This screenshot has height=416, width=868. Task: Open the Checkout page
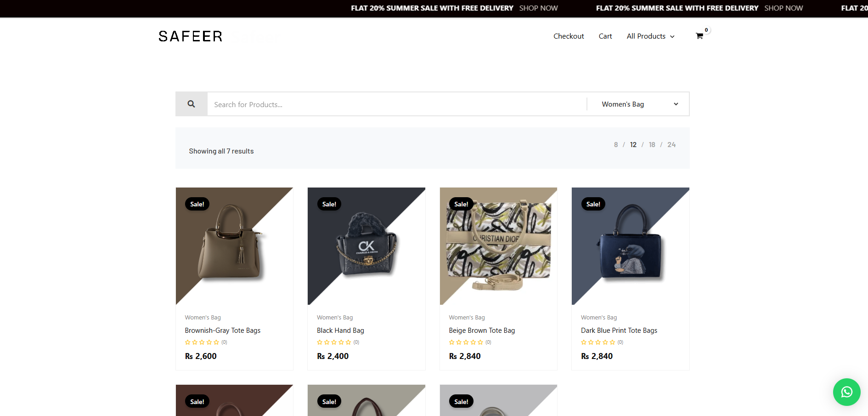coord(569,36)
